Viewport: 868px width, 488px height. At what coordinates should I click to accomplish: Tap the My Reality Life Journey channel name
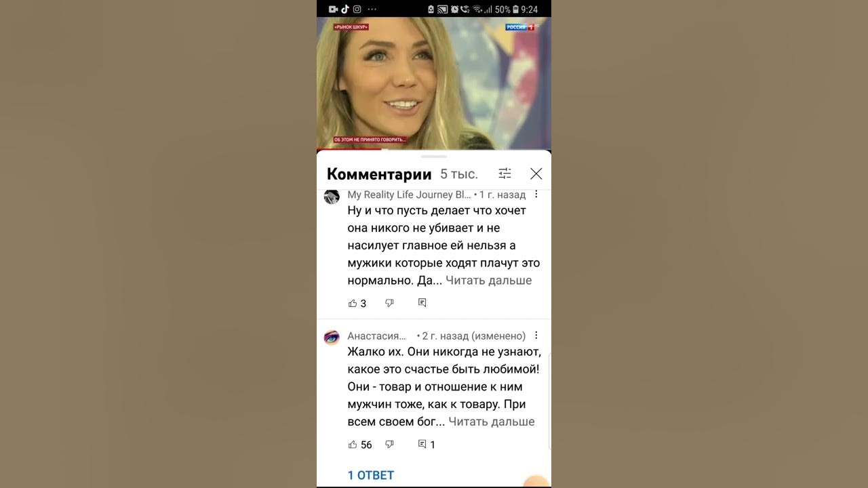[409, 195]
